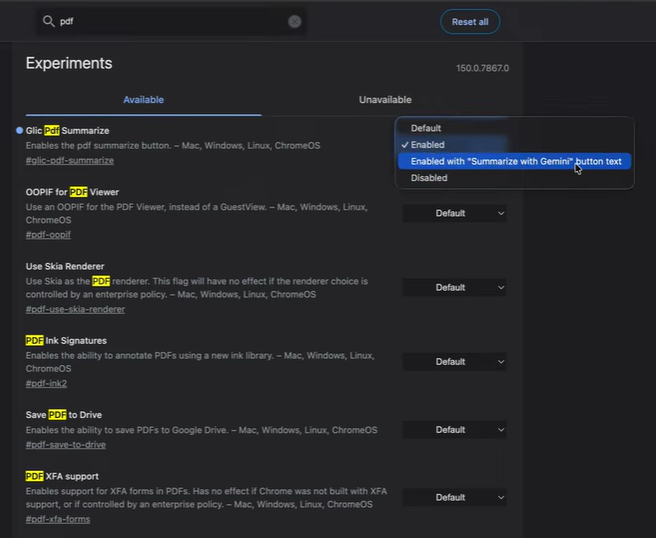
Task: Click the Use Skia Renderer title
Action: (x=65, y=266)
